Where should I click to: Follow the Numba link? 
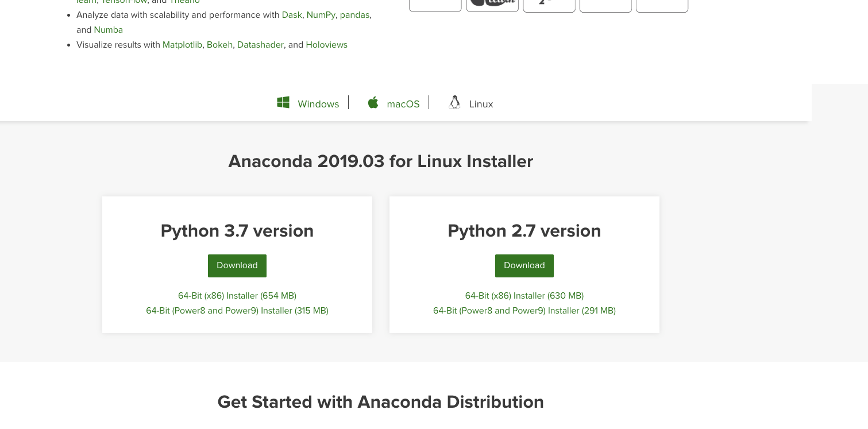click(108, 30)
